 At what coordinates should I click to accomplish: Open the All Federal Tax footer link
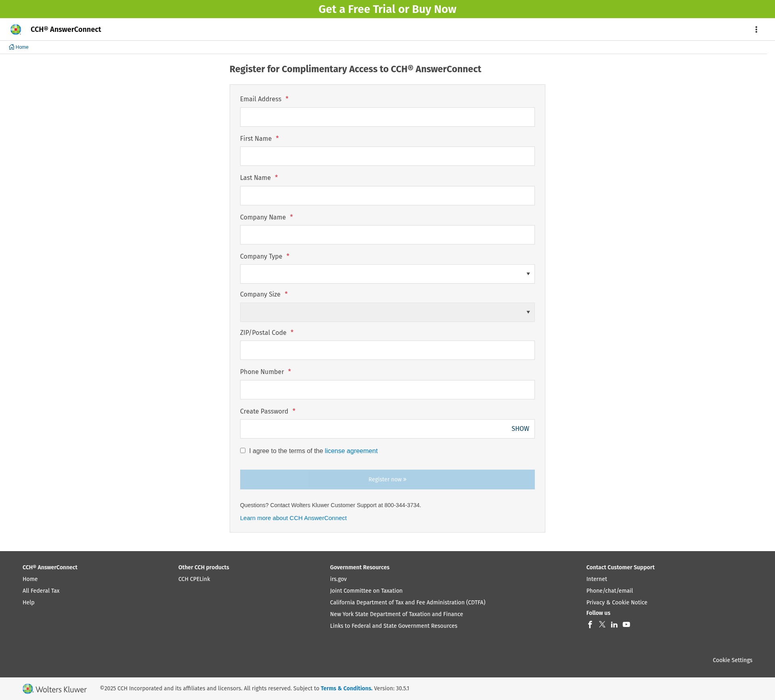pos(41,591)
